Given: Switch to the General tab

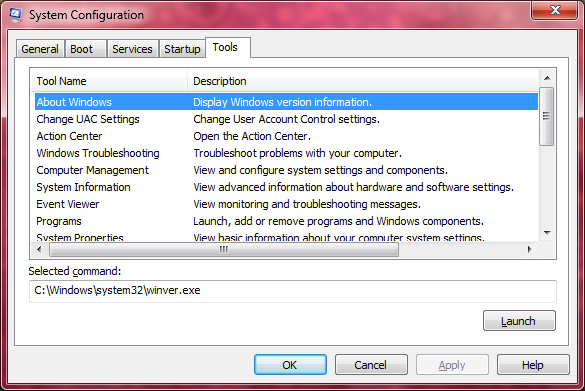Looking at the screenshot, I should point(40,49).
